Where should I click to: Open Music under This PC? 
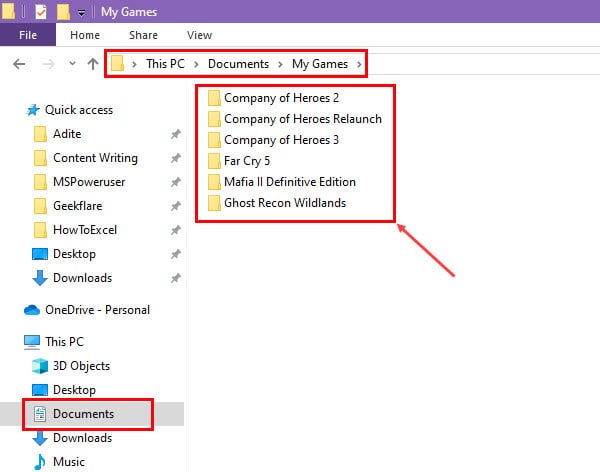[69, 462]
